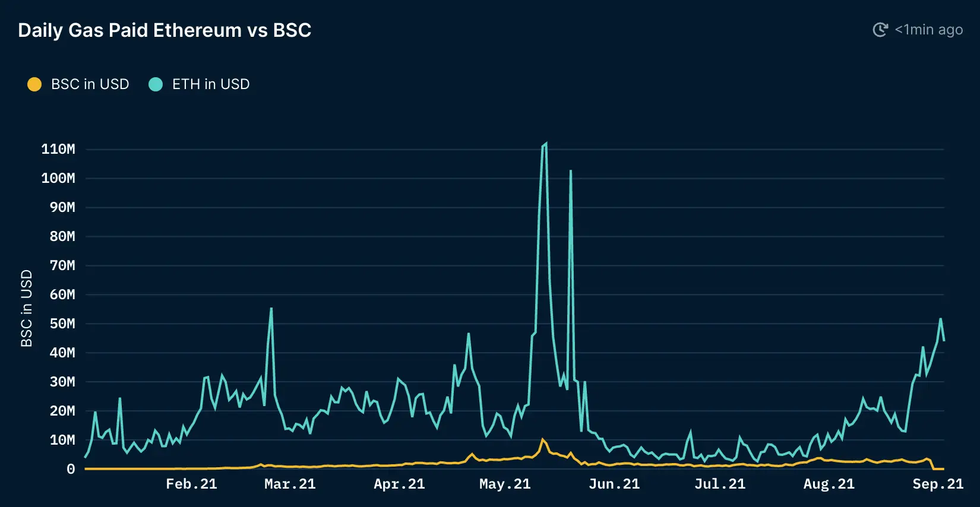Toggle the 'BSC in USD' legend label

pyautogui.click(x=90, y=84)
